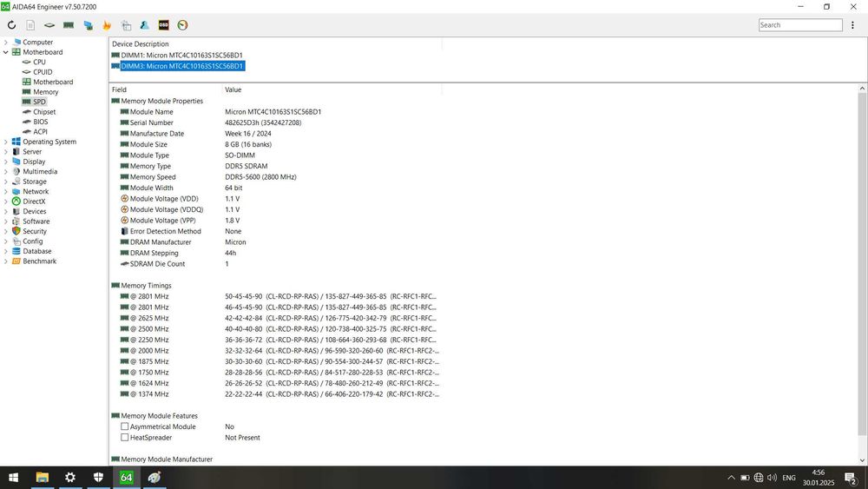The image size is (868, 489).
Task: Select the Error Detection Method row
Action: pos(276,232)
